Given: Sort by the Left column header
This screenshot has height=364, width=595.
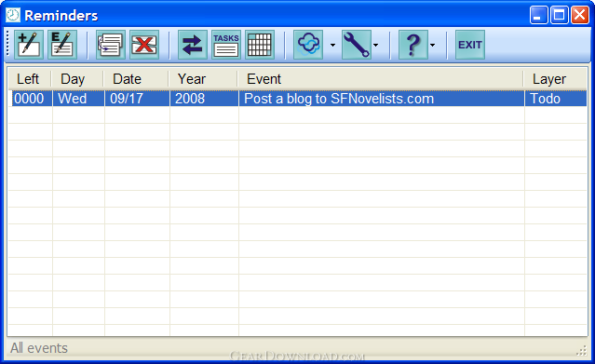Looking at the screenshot, I should point(30,79).
